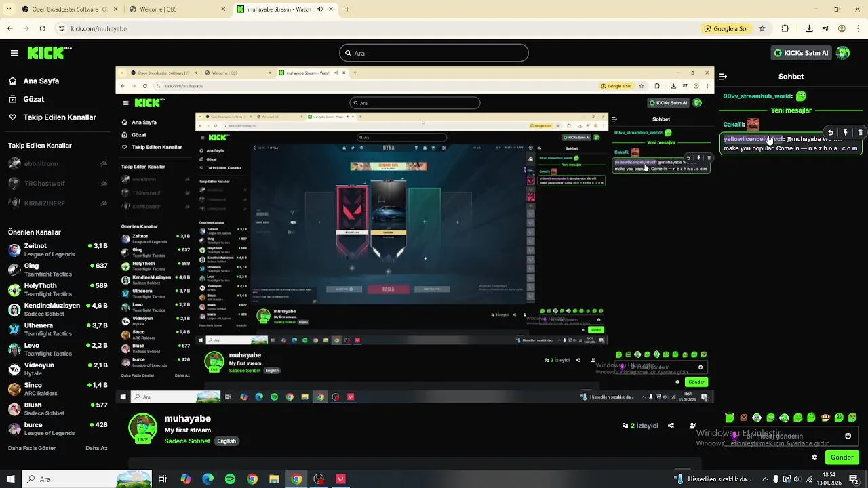This screenshot has height=488, width=868.
Task: Click the top browser reload button
Action: pyautogui.click(x=42, y=28)
